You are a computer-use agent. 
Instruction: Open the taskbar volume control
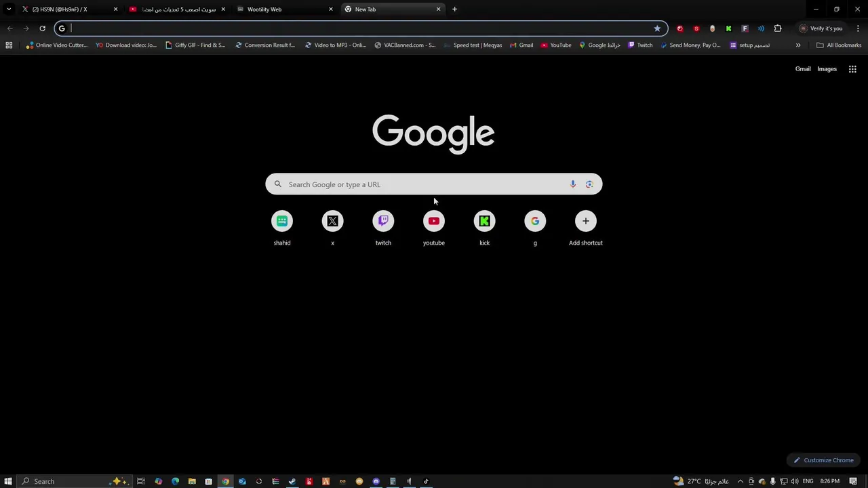coord(794,481)
